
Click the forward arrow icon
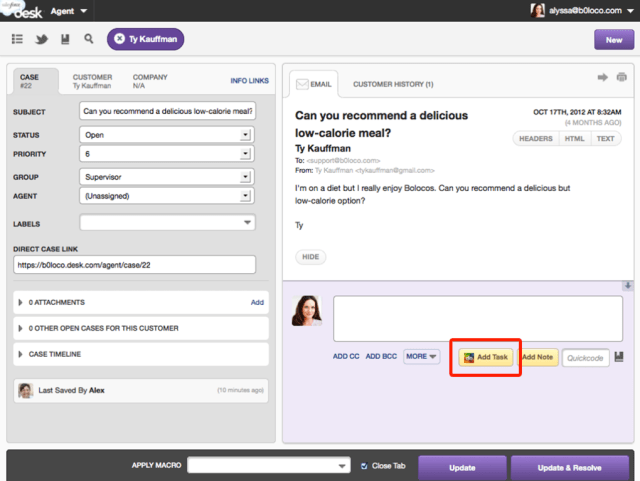(603, 77)
